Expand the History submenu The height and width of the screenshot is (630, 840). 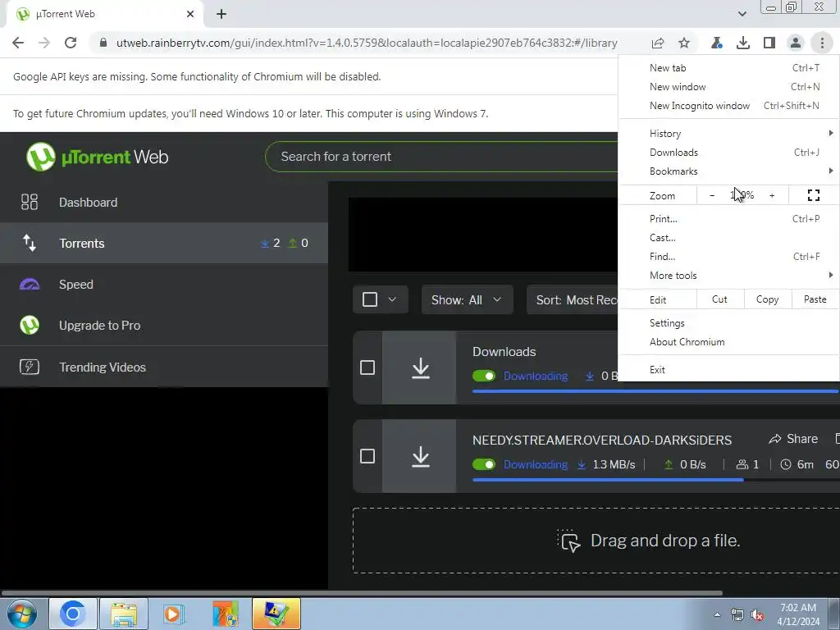tap(729, 134)
